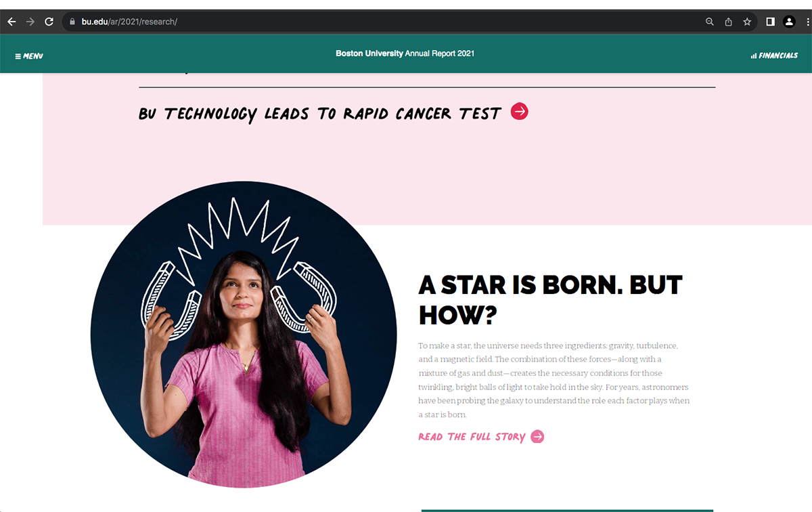Click the padlock site info icon
The width and height of the screenshot is (812, 512).
72,22
